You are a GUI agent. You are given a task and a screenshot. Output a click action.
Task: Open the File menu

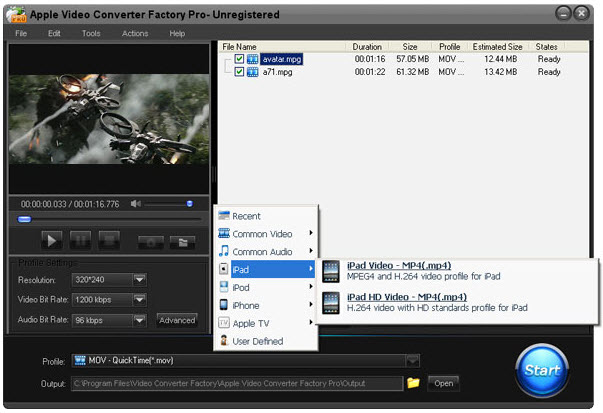click(21, 33)
